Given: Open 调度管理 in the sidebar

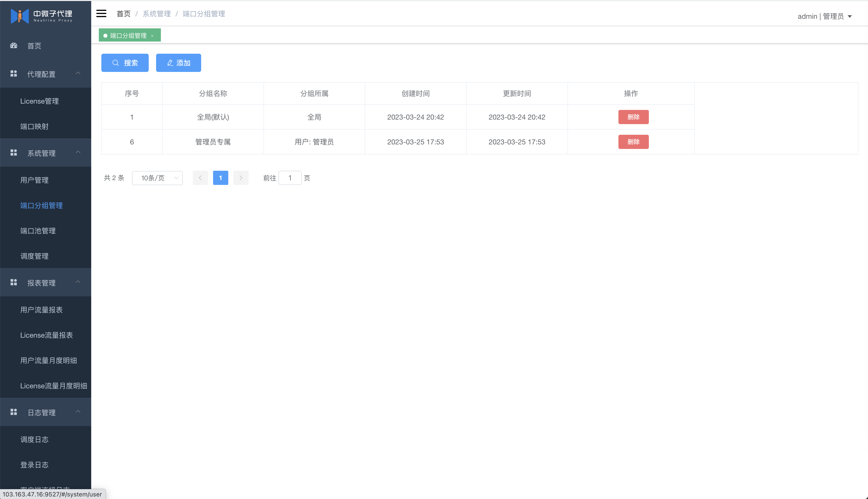Looking at the screenshot, I should click(x=46, y=256).
